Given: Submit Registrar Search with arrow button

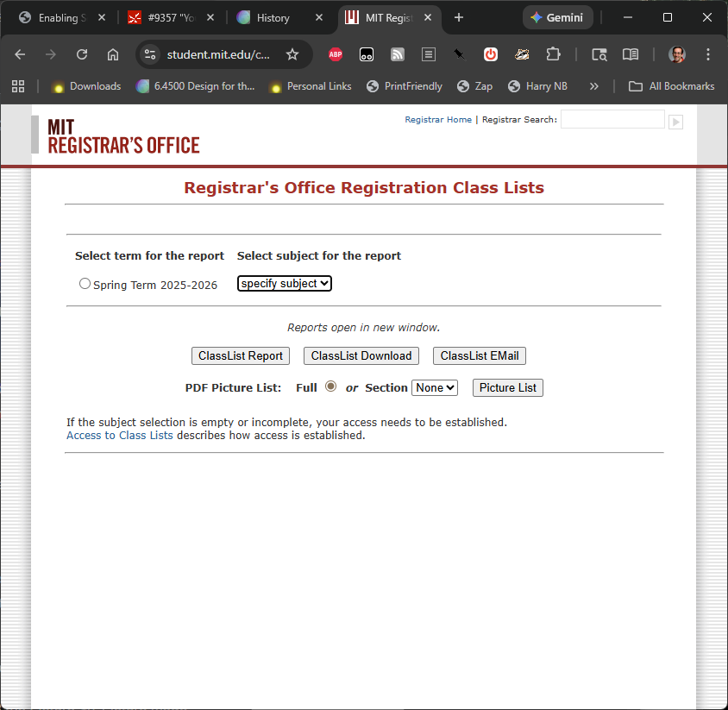Looking at the screenshot, I should (x=675, y=122).
